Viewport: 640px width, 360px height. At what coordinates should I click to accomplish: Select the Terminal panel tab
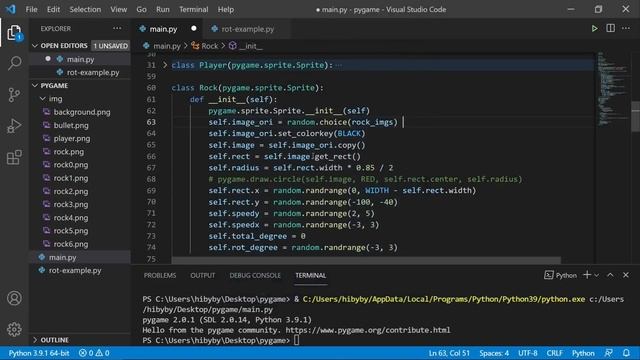[x=310, y=276]
